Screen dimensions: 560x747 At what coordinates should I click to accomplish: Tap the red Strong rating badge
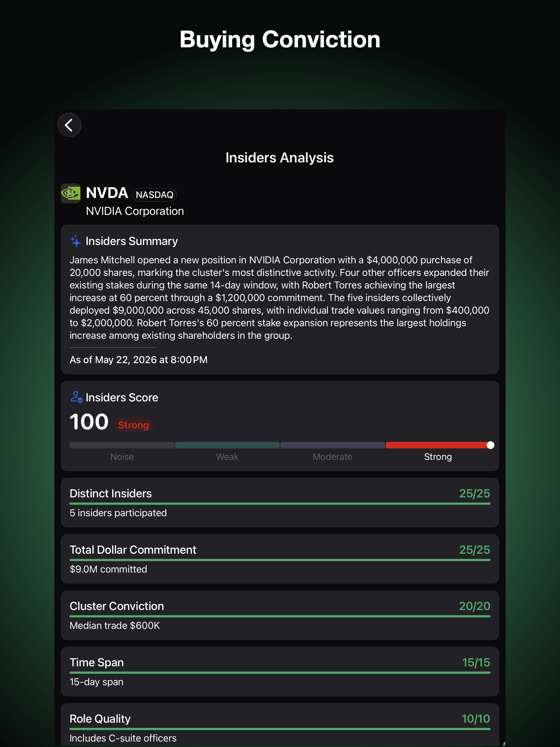pyautogui.click(x=133, y=425)
